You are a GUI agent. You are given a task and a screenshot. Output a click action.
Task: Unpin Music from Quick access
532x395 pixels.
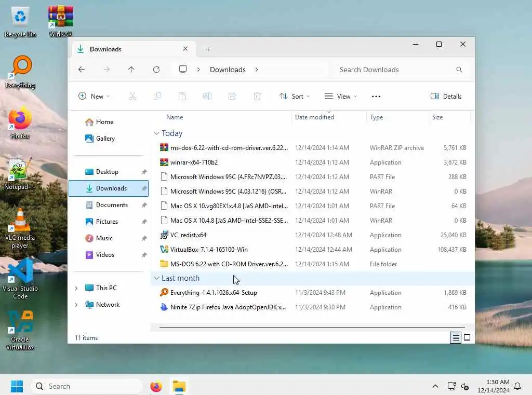point(144,238)
